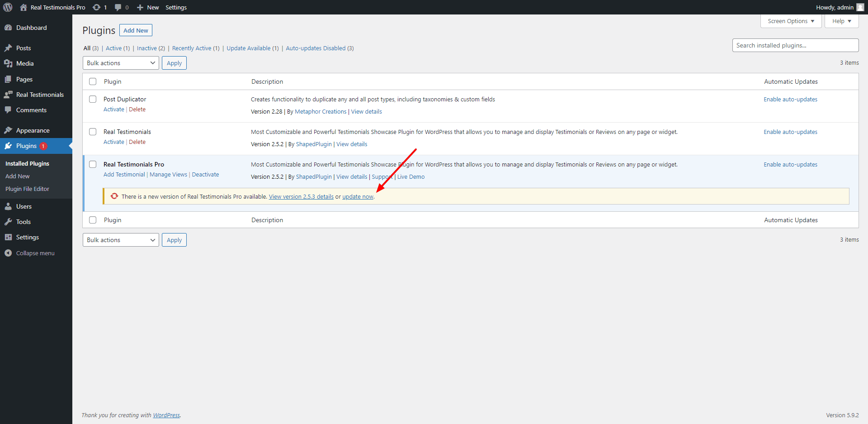Viewport: 868px width, 424px height.
Task: Go to Media library in sidebar
Action: pos(25,63)
